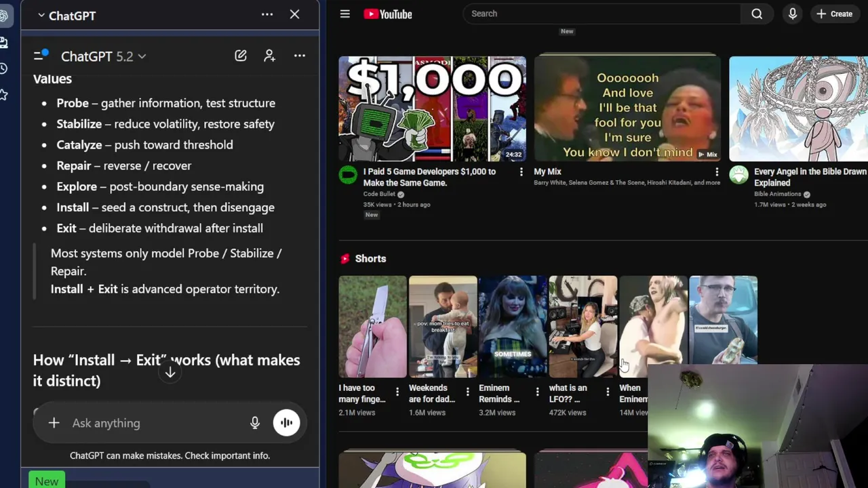This screenshot has width=868, height=488.
Task: Open the $1,000 game developers video thumbnail
Action: click(432, 108)
